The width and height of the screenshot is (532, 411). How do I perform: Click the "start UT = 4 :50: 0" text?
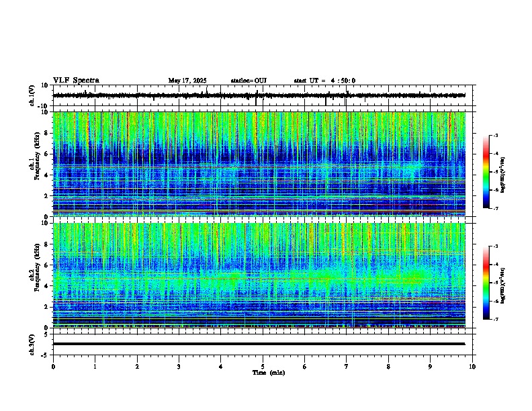coord(324,81)
